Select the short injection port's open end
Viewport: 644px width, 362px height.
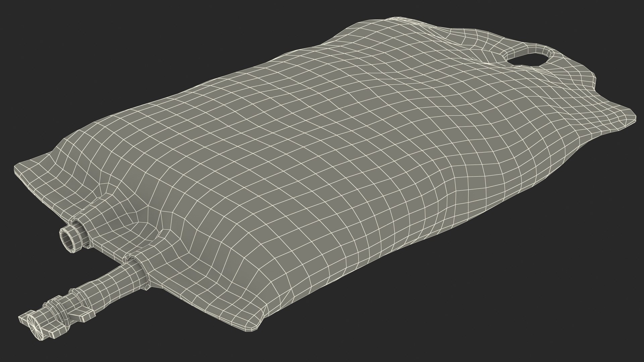coord(67,240)
